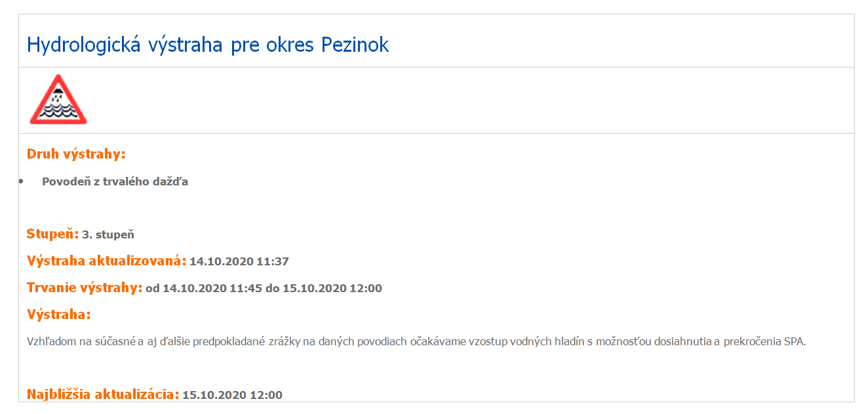The width and height of the screenshot is (868, 414).
Task: Click the "Výstraha aktualizovaná:" label
Action: 106,261
